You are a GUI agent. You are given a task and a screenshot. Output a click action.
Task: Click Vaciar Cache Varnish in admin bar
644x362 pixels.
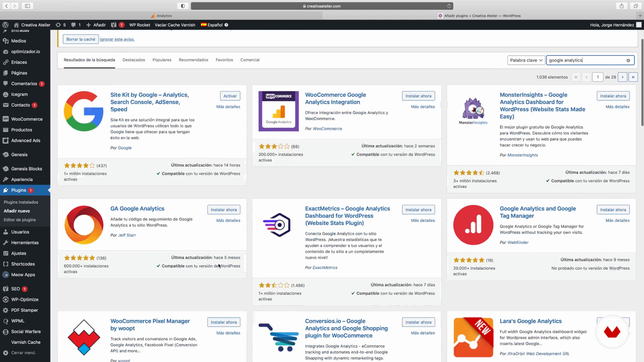175,25
